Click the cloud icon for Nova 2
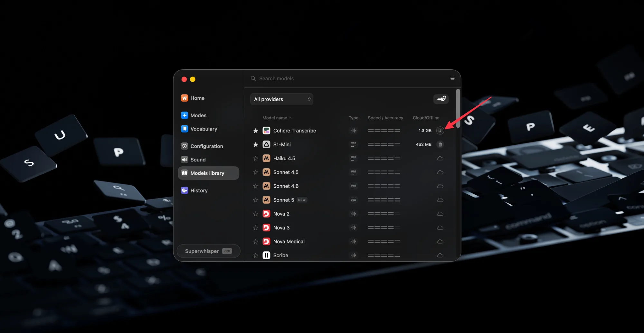This screenshot has width=644, height=333. tap(440, 214)
